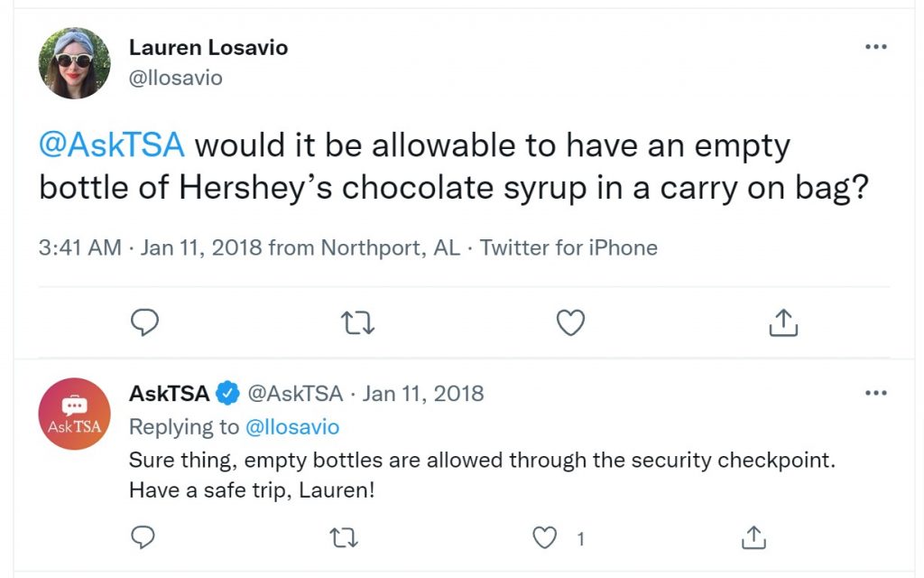Share the AskTSA reply tweet
Viewport: 924px width, 578px height.
pos(753,537)
